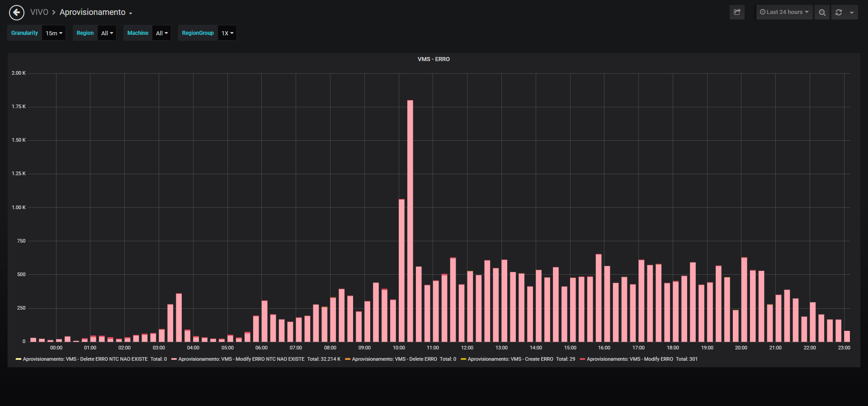Toggle the Modify ERRO NTC NAO EXISTE series
Viewport: 868px width, 406px height.
pyautogui.click(x=241, y=359)
